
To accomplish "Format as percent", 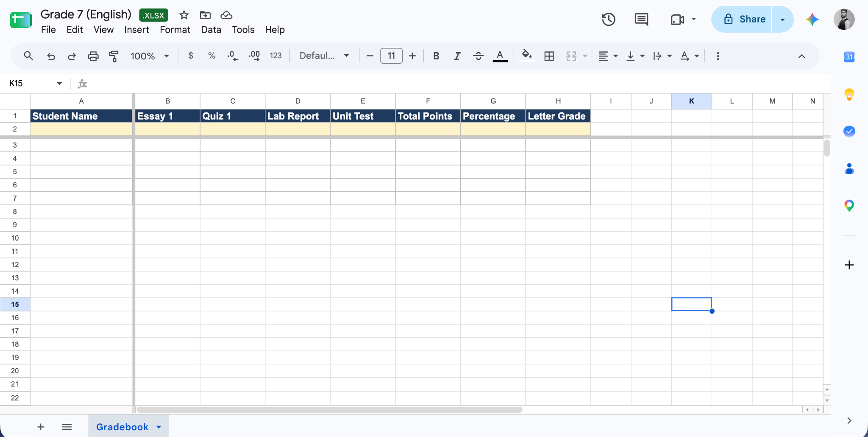I will pos(212,56).
